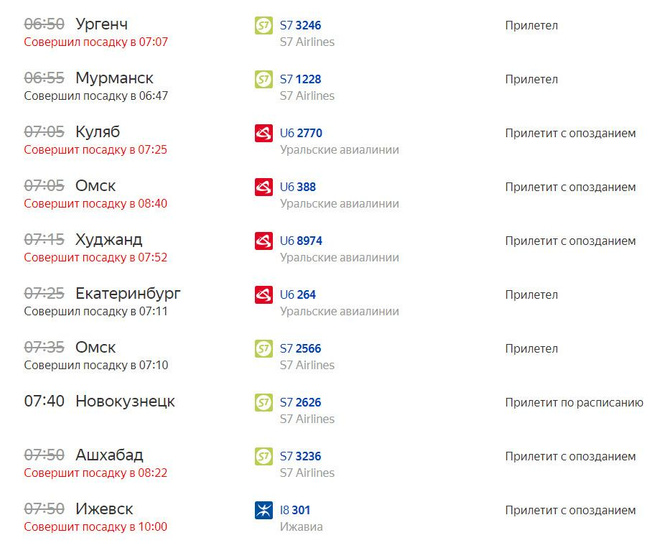Click the Ижевск landing time notice at 10:00
Image resolution: width=656 pixels, height=548 pixels.
(x=95, y=527)
